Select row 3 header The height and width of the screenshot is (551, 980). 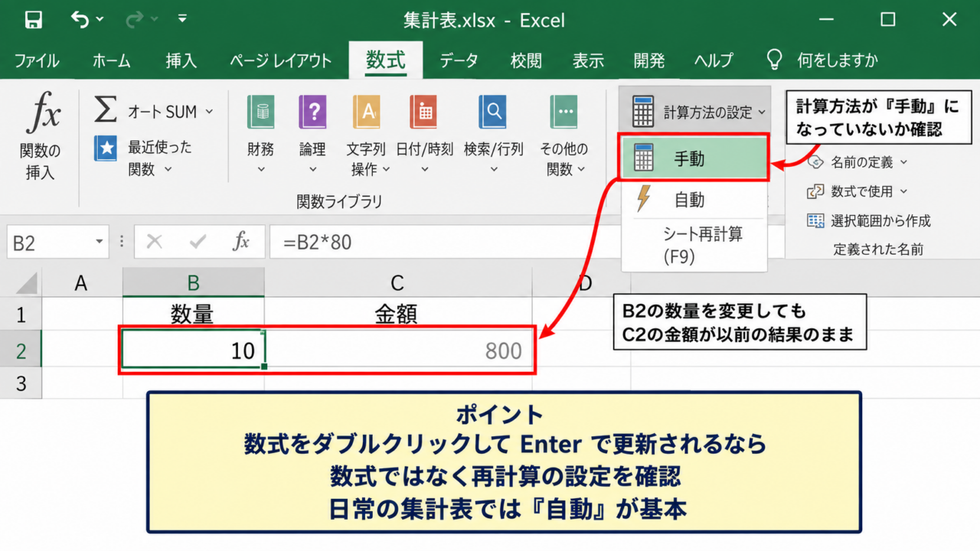[x=21, y=382]
